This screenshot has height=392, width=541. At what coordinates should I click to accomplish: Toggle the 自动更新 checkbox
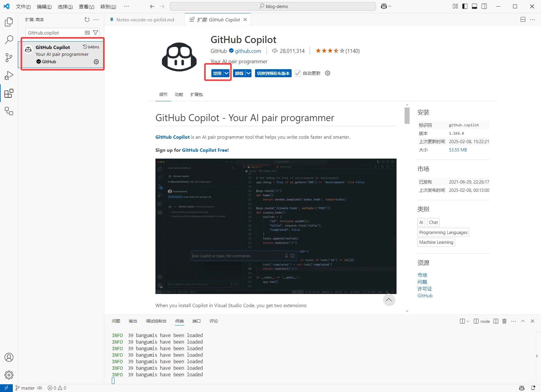pyautogui.click(x=298, y=73)
